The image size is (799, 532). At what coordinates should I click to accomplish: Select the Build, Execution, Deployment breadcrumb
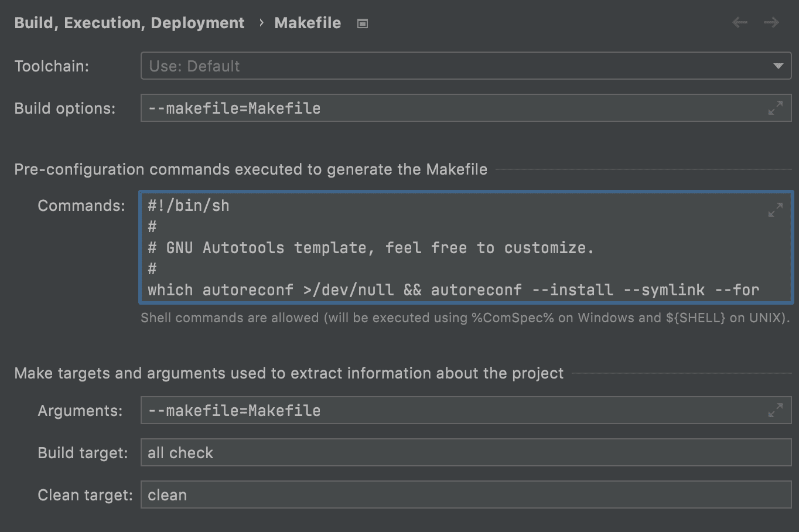point(129,23)
